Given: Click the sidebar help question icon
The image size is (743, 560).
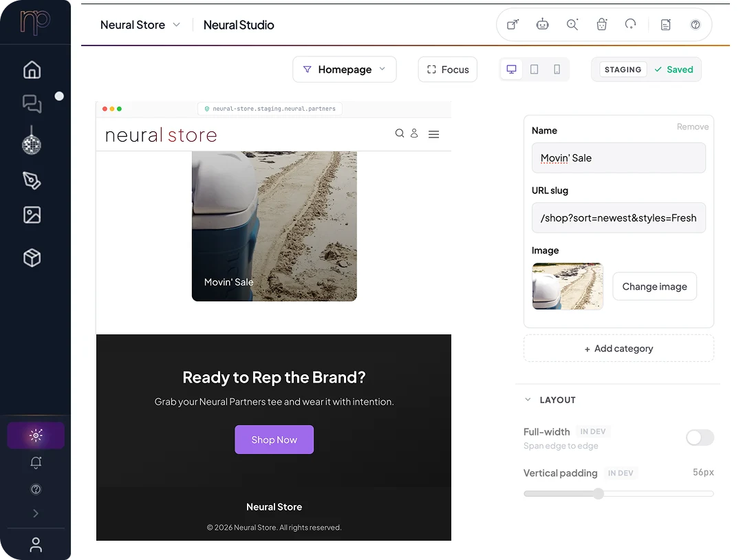Looking at the screenshot, I should tap(36, 489).
